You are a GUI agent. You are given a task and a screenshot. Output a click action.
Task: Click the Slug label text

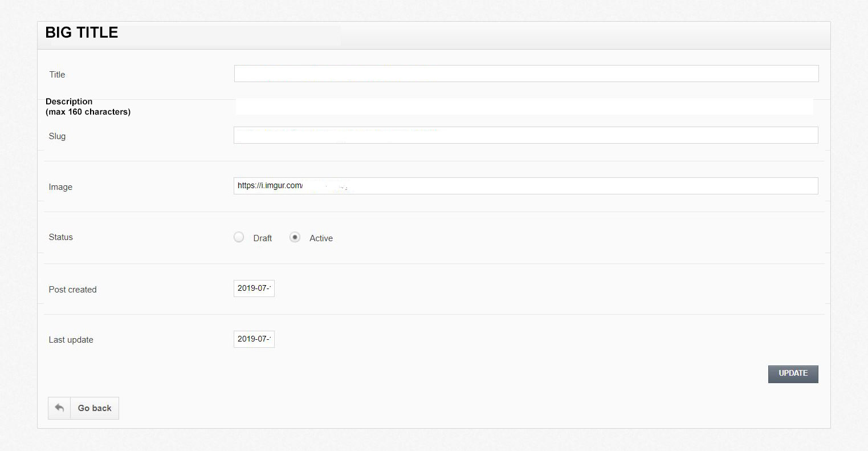pyautogui.click(x=57, y=136)
